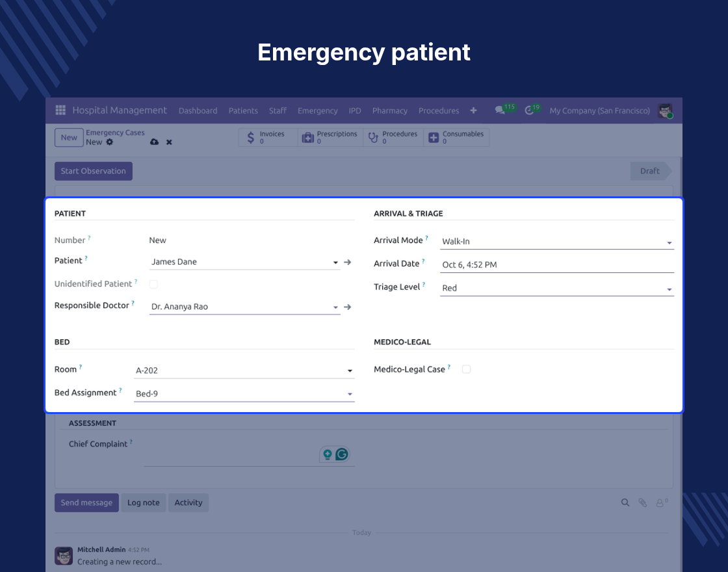This screenshot has height=572, width=728.
Task: Discard changes with the X icon
Action: [169, 142]
